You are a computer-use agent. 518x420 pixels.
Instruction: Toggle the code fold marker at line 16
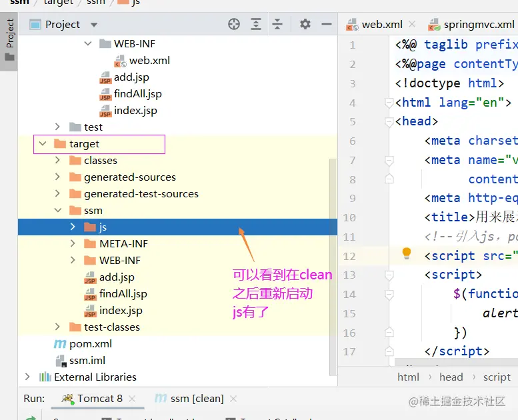point(389,332)
